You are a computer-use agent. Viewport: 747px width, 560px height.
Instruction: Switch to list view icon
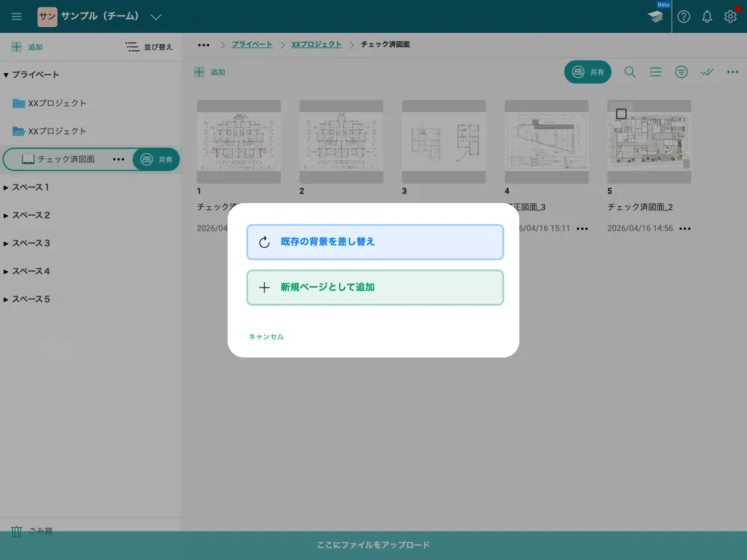point(656,72)
